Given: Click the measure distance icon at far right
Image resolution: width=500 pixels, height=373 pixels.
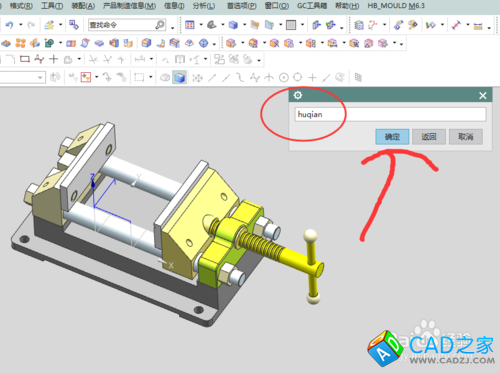Looking at the screenshot, I should point(456,25).
